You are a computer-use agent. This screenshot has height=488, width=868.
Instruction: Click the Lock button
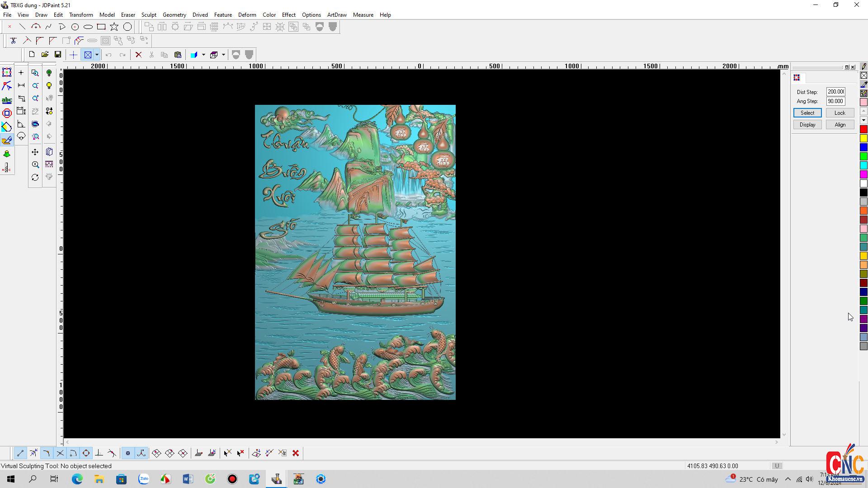tap(840, 113)
